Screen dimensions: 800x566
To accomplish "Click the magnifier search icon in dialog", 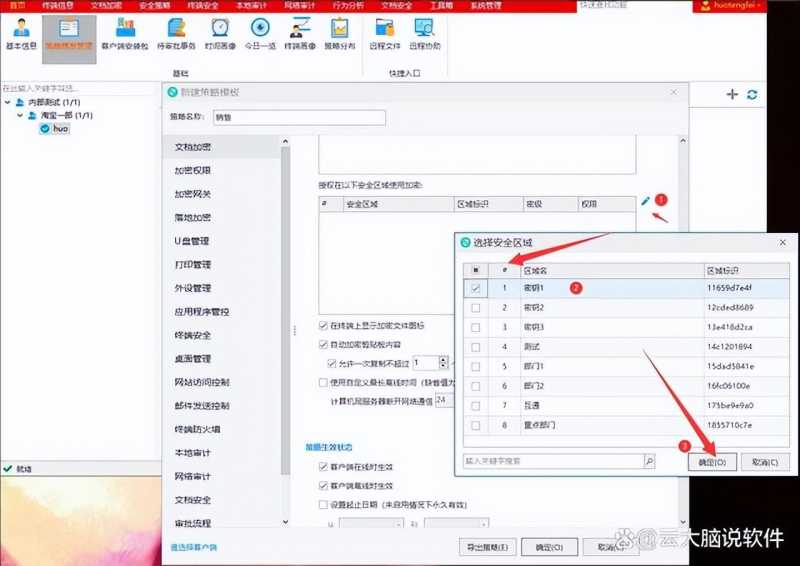I will [649, 461].
